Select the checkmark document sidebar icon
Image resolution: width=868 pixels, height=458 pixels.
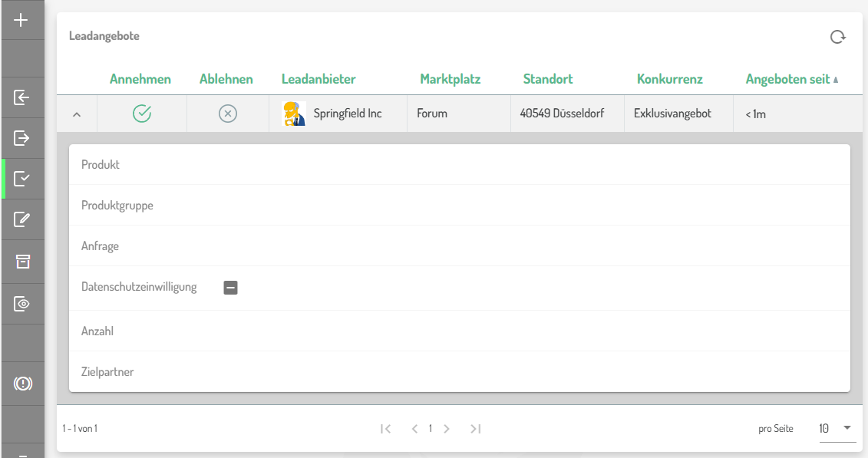21,180
